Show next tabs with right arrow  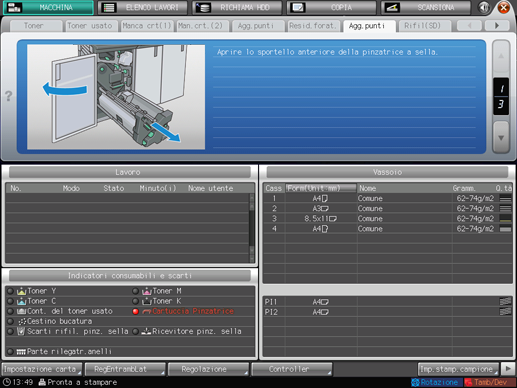click(x=497, y=25)
